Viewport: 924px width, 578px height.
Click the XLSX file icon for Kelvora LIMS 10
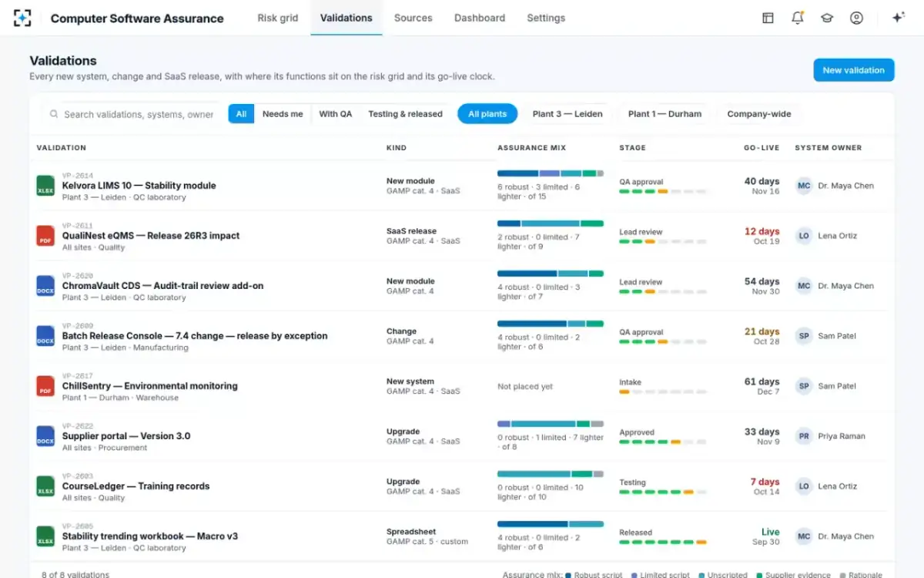[45, 186]
